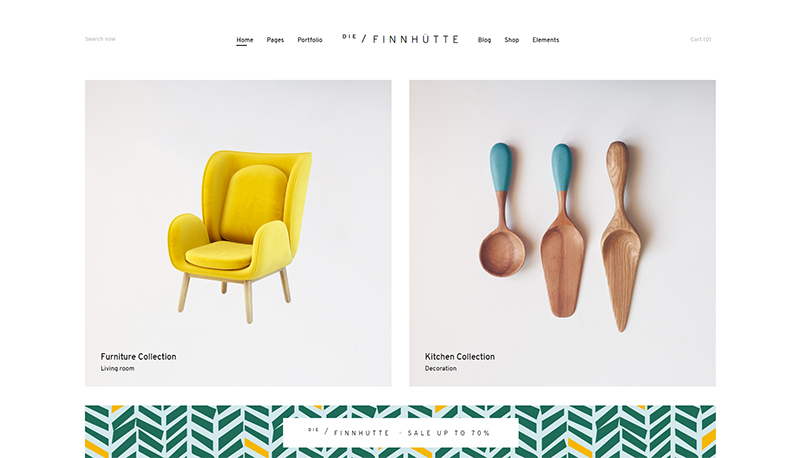
Task: Open the Furniture Collection title
Action: pyautogui.click(x=138, y=357)
